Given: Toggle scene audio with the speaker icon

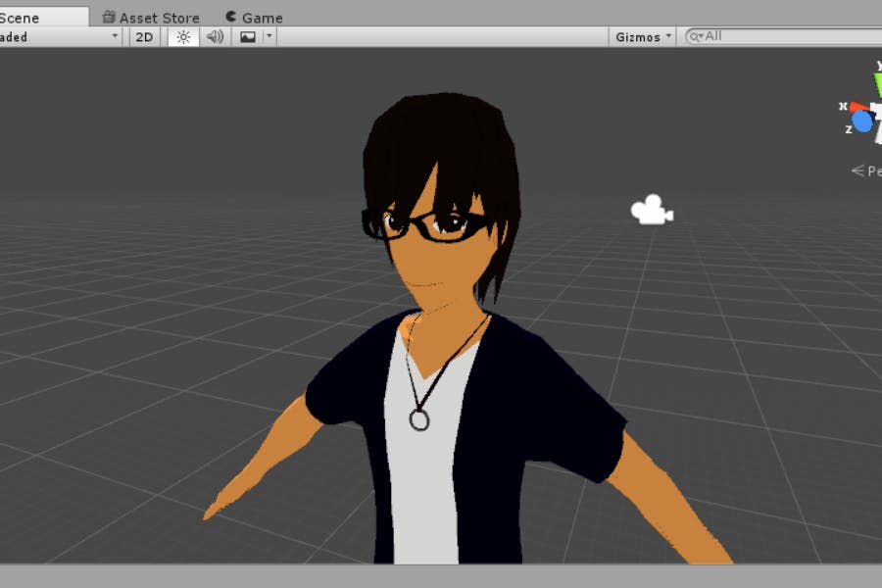Looking at the screenshot, I should (215, 36).
